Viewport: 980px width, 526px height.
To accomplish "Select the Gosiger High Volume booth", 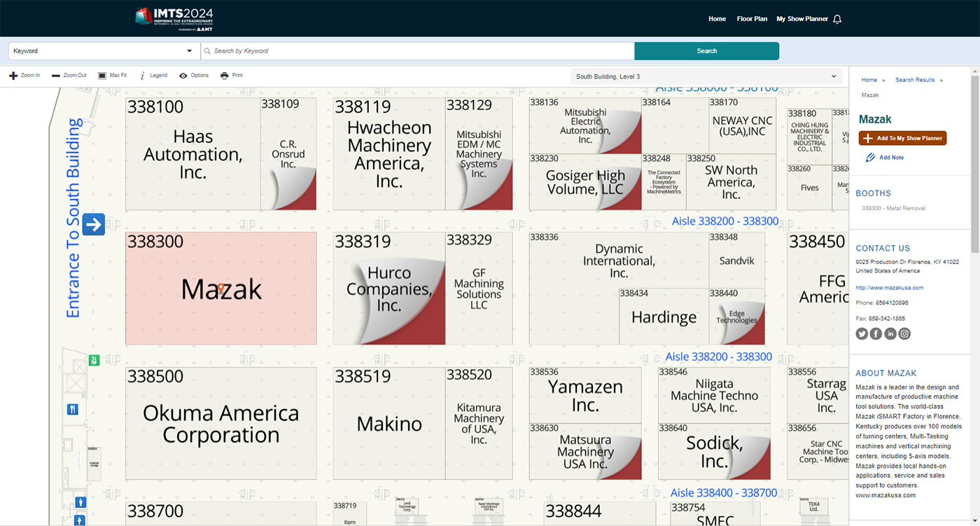I will (x=585, y=182).
